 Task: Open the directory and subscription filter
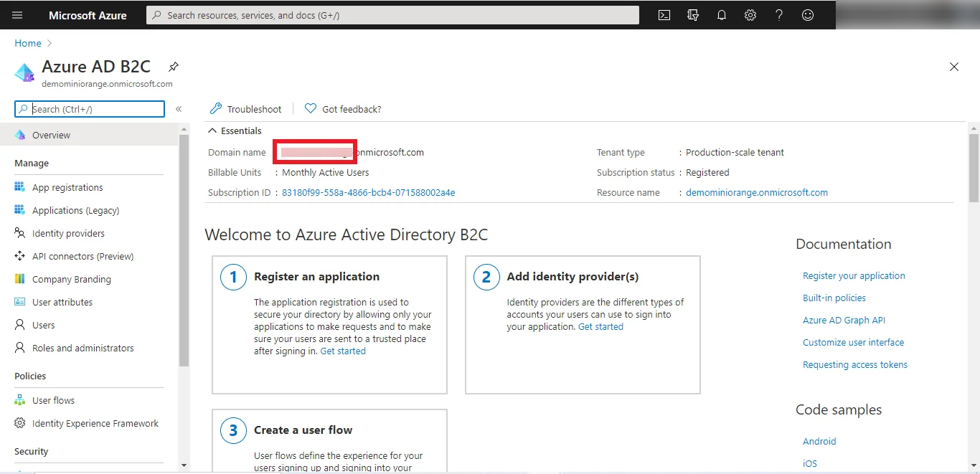(x=693, y=14)
